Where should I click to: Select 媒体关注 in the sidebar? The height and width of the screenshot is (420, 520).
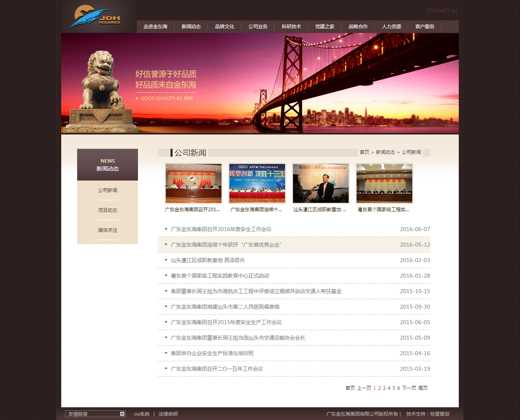coord(108,230)
